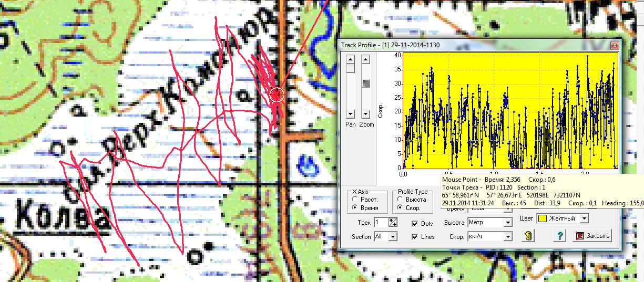Open the Section dropdown showing All
This screenshot has width=644, height=282.
click(x=393, y=237)
